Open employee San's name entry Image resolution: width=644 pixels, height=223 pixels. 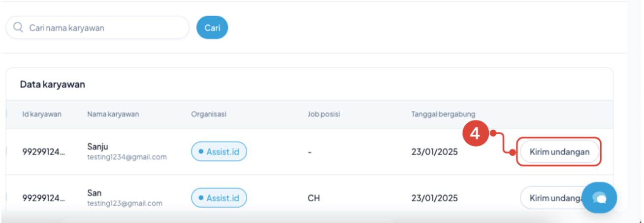coord(95,192)
